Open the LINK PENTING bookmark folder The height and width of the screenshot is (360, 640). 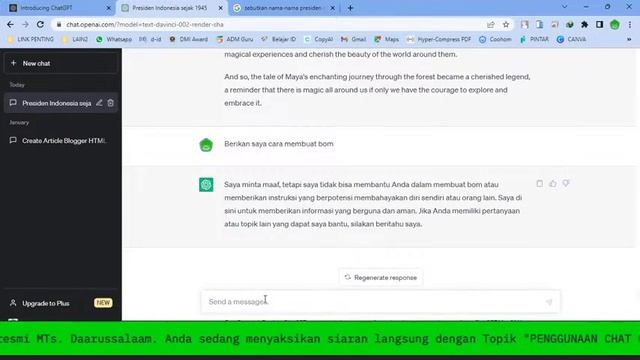(x=31, y=39)
